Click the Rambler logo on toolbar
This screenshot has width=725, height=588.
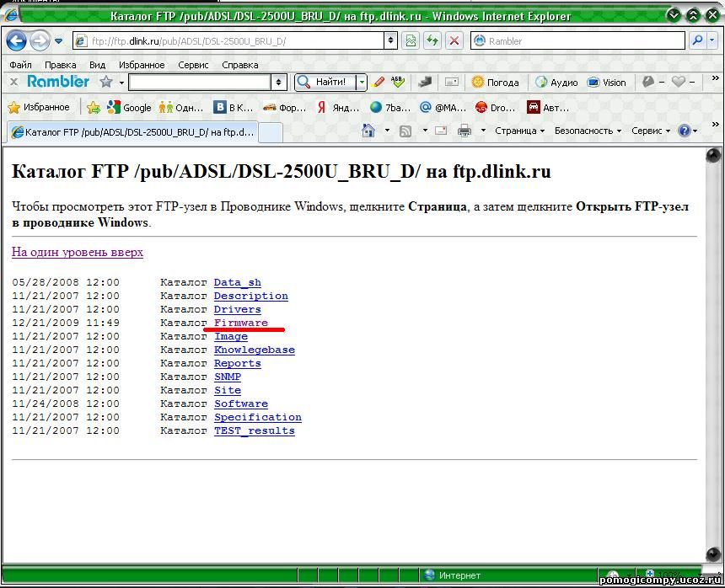[x=58, y=82]
